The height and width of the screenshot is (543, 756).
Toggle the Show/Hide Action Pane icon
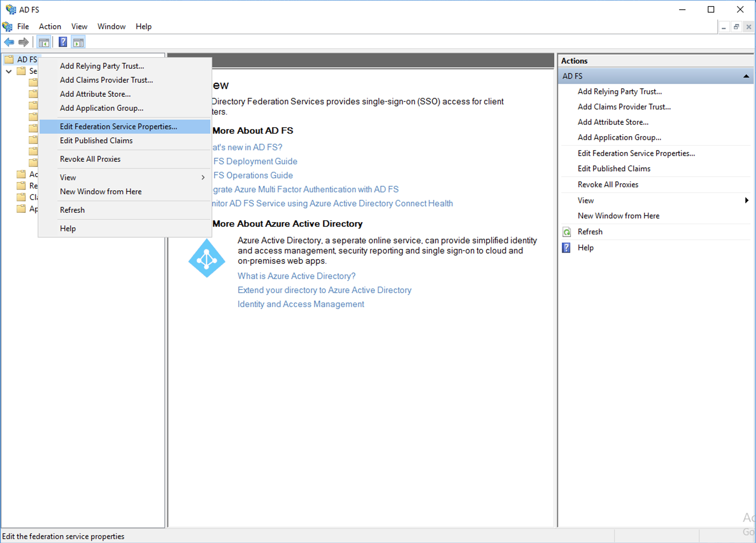[x=78, y=42]
